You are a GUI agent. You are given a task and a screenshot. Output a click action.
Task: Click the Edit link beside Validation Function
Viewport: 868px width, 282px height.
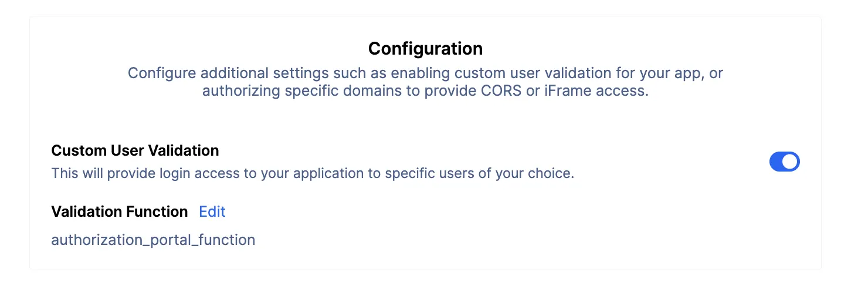coord(212,211)
